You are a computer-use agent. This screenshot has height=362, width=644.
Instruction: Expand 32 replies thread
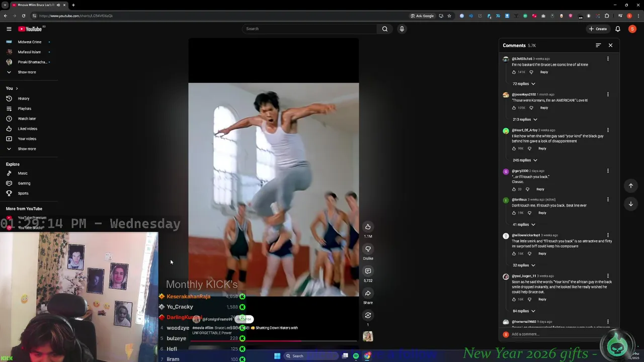coord(524,265)
